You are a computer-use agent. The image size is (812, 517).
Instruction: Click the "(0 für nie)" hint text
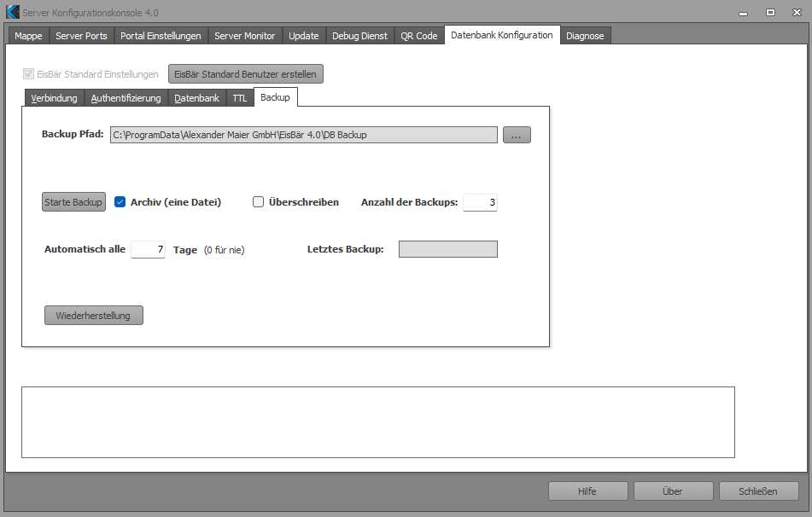(225, 250)
